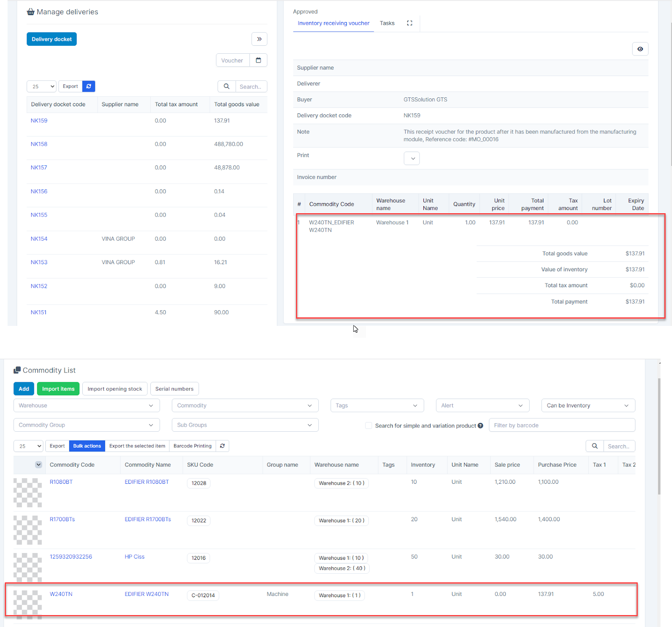Switch to the Tasks tab

387,23
